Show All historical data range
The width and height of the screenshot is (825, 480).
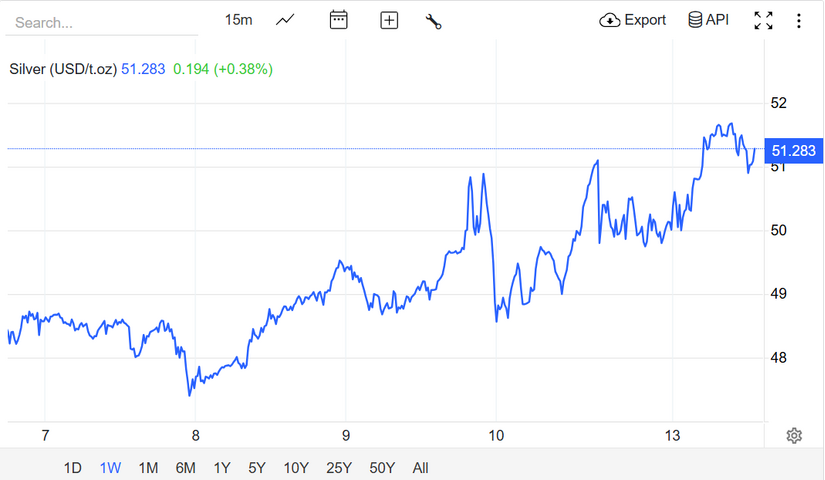pos(420,467)
